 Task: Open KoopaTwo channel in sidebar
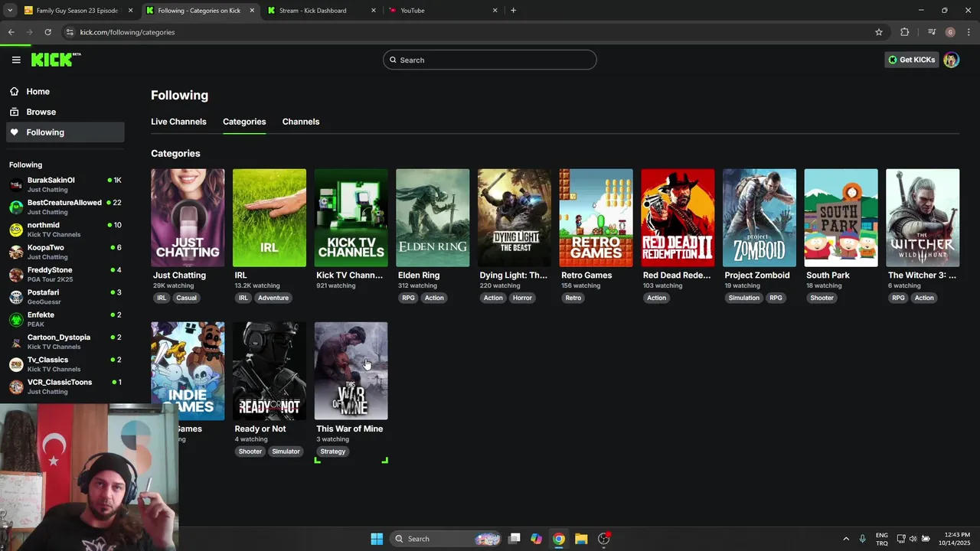tap(65, 252)
